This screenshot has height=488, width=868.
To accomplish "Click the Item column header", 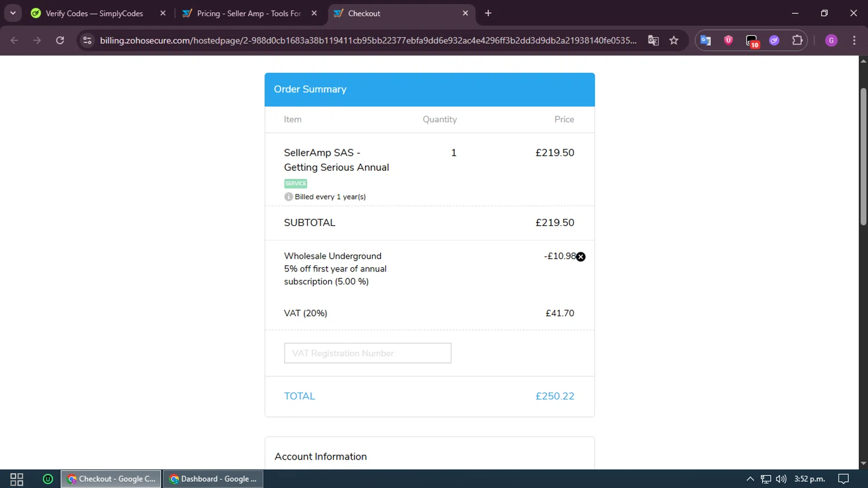I will click(x=292, y=119).
